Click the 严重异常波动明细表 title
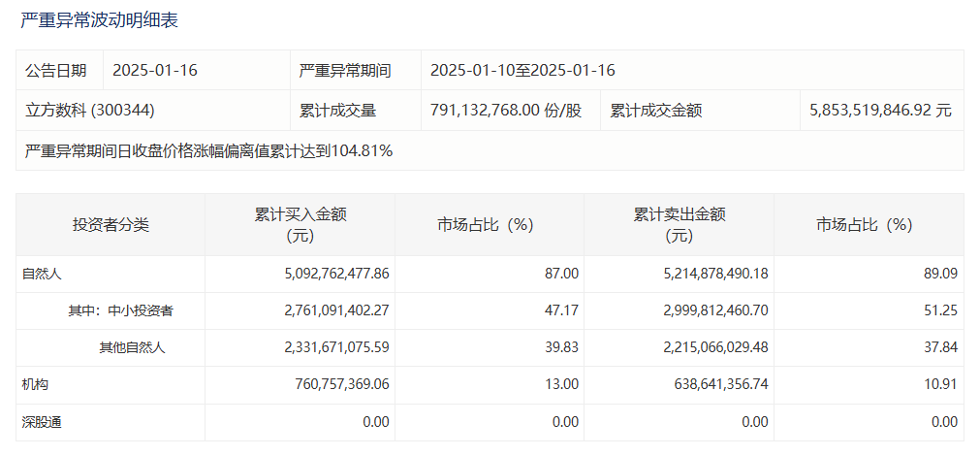Screen dimensions: 980x456 tap(99, 19)
